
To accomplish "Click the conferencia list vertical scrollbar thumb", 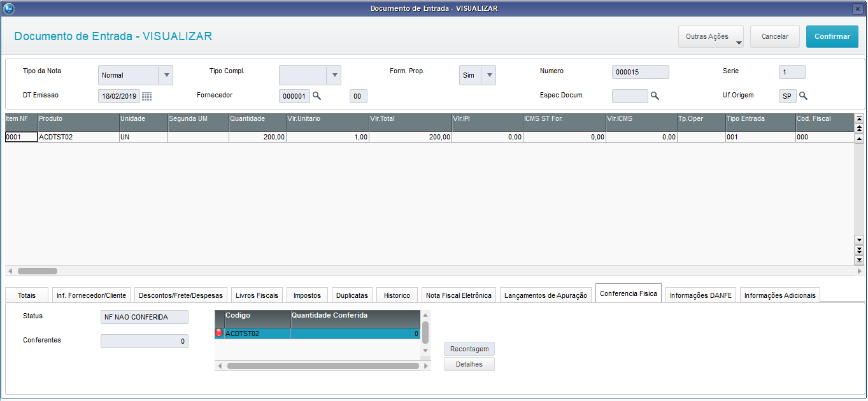I will click(x=425, y=332).
